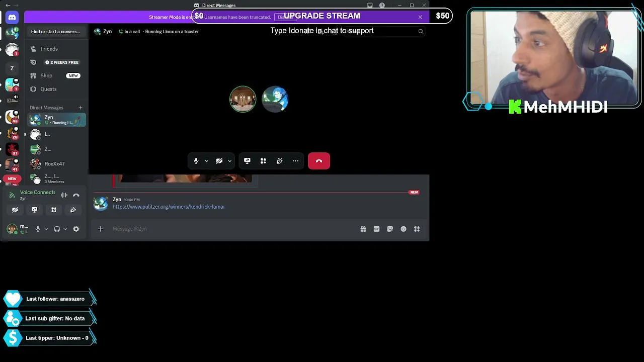This screenshot has width=644, height=362.
Task: Expand camera options arrow in call controls
Action: 229,161
